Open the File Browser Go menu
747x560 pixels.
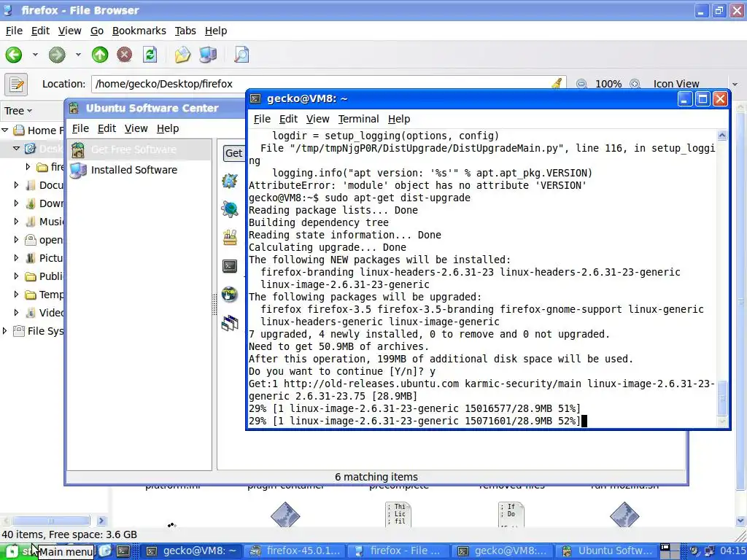97,31
